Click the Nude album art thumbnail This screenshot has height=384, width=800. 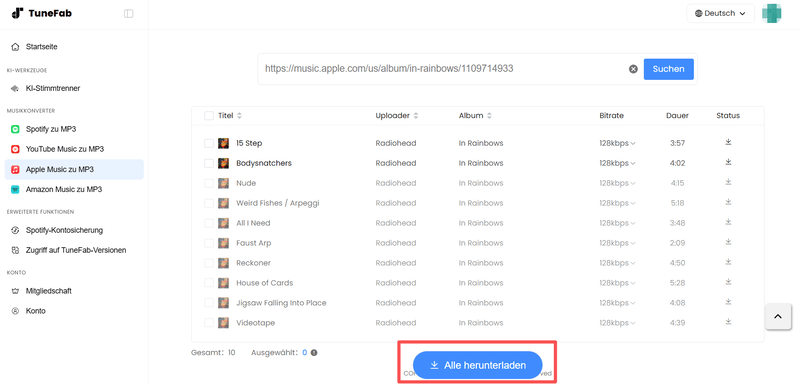[223, 183]
